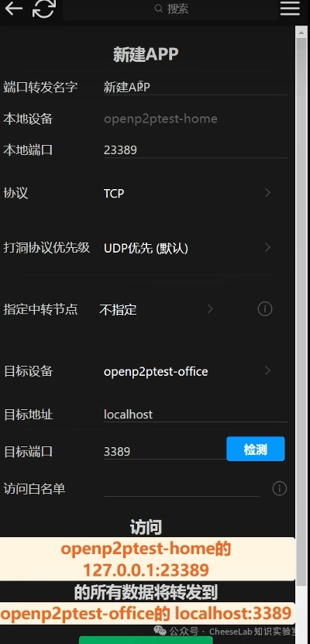Click the 检测 button
This screenshot has height=644, width=310.
[256, 449]
